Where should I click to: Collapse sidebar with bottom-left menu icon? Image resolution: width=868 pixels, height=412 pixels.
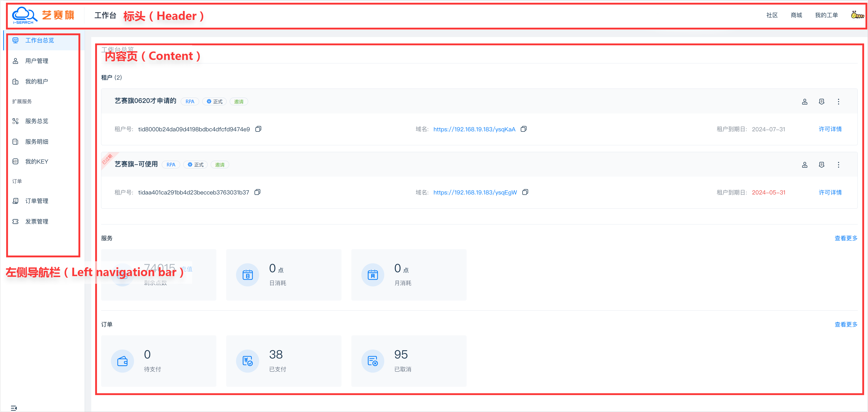point(13,408)
